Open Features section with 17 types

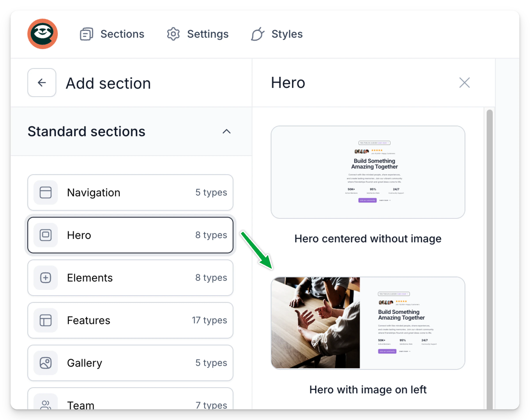click(130, 320)
